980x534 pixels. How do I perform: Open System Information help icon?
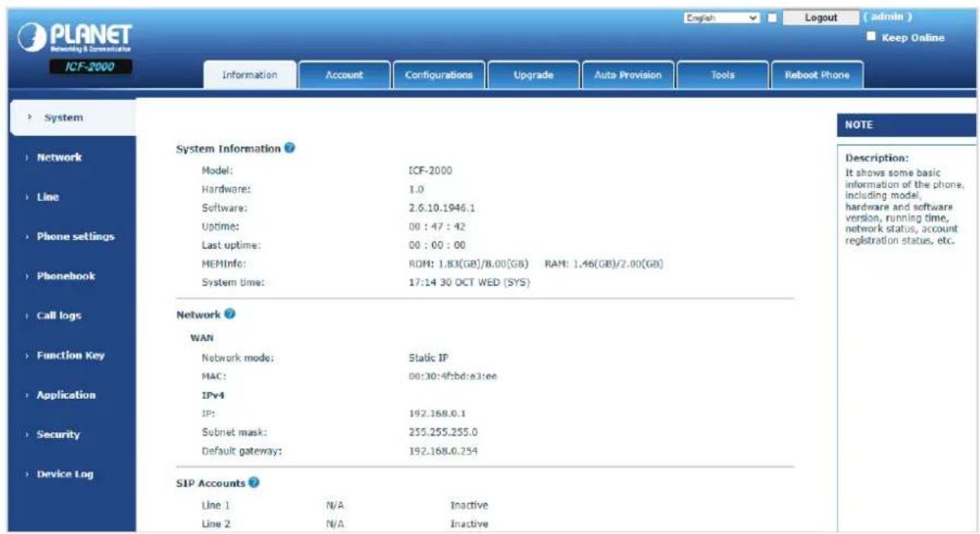point(291,149)
